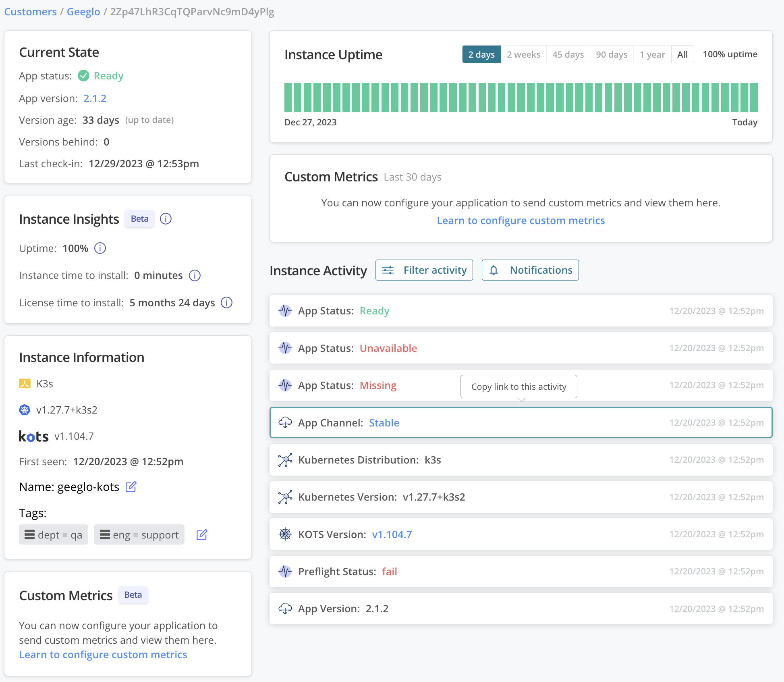Click the Kubernetes Distribution node icon in activity feed

(x=285, y=460)
